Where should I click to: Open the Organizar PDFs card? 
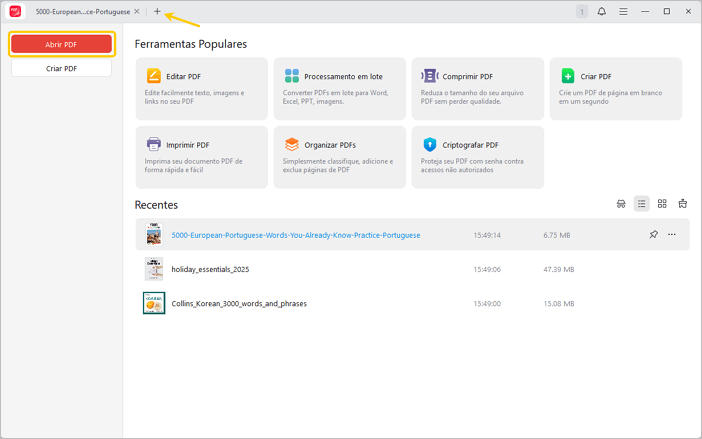(340, 157)
